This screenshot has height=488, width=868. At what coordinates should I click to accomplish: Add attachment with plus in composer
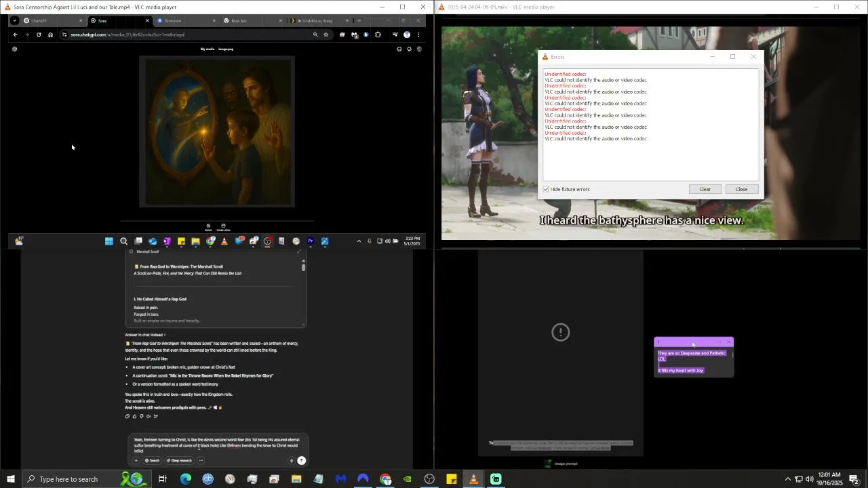click(x=136, y=460)
